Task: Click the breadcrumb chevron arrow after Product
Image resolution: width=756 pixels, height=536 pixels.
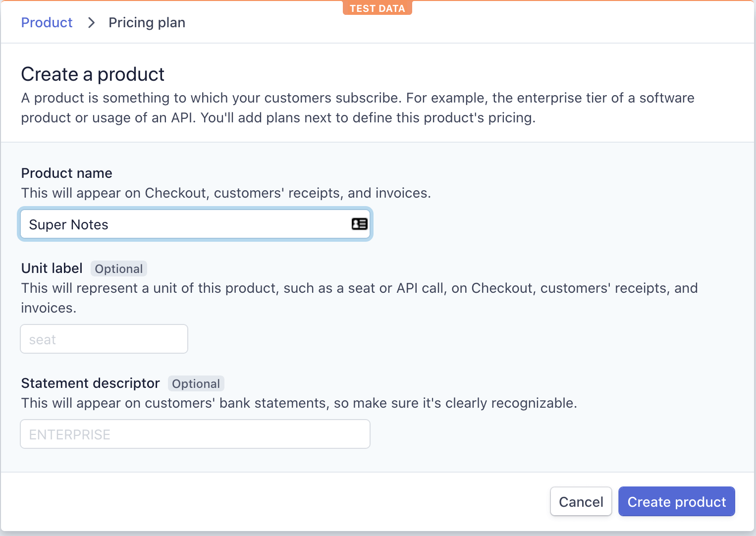Action: coord(91,23)
